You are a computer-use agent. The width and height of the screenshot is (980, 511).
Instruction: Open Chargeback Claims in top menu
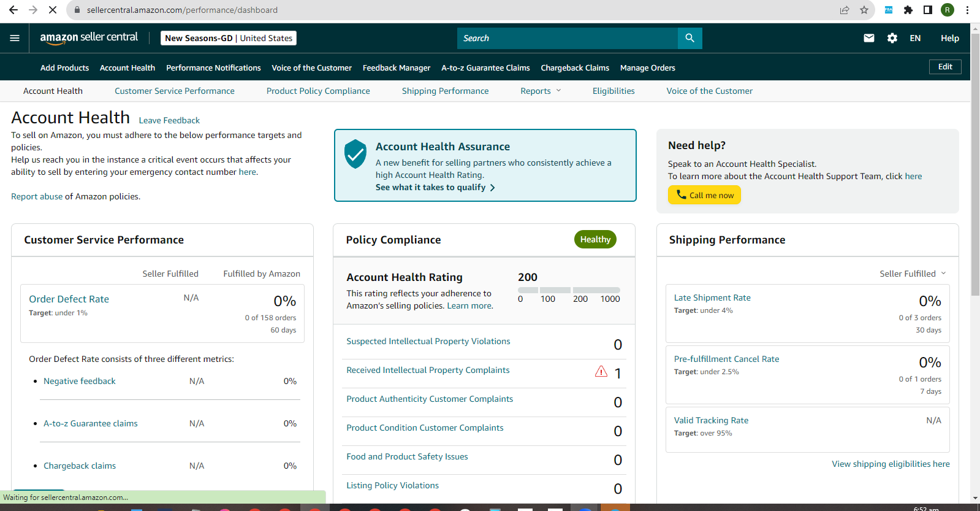coord(575,68)
